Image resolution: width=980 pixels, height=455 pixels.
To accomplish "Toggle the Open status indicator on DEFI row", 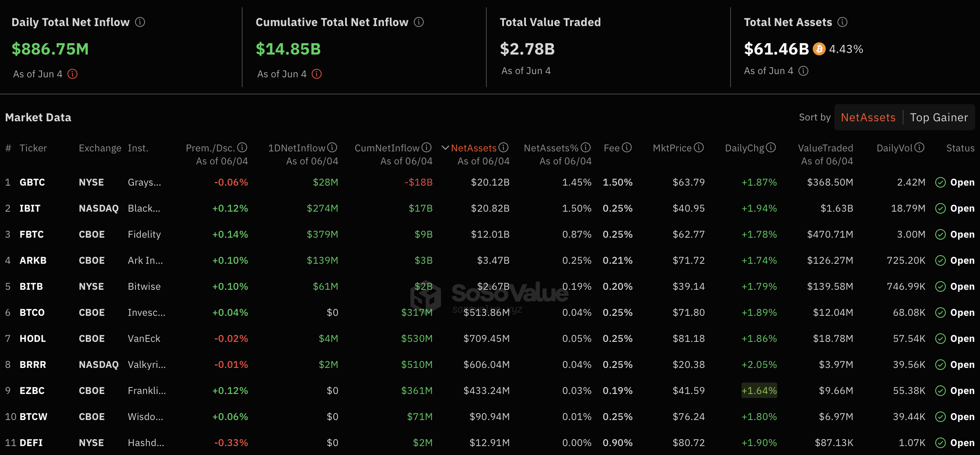I will (941, 442).
